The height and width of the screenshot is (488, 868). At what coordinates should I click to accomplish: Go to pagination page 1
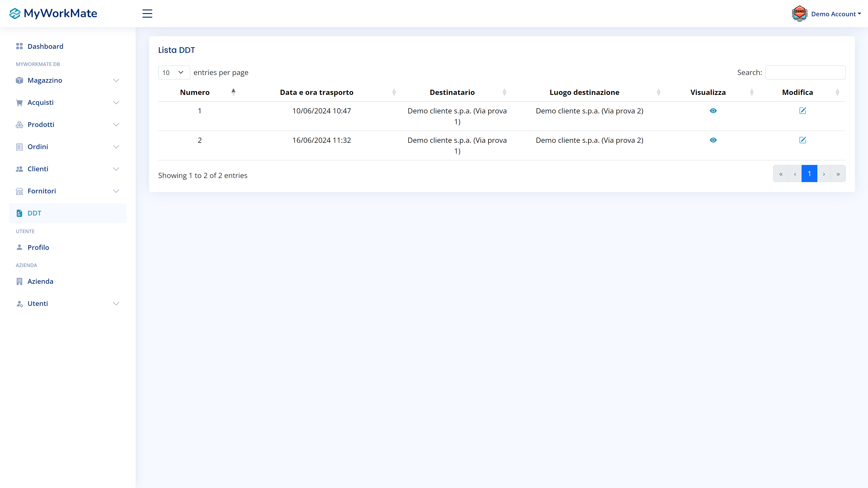coord(809,174)
